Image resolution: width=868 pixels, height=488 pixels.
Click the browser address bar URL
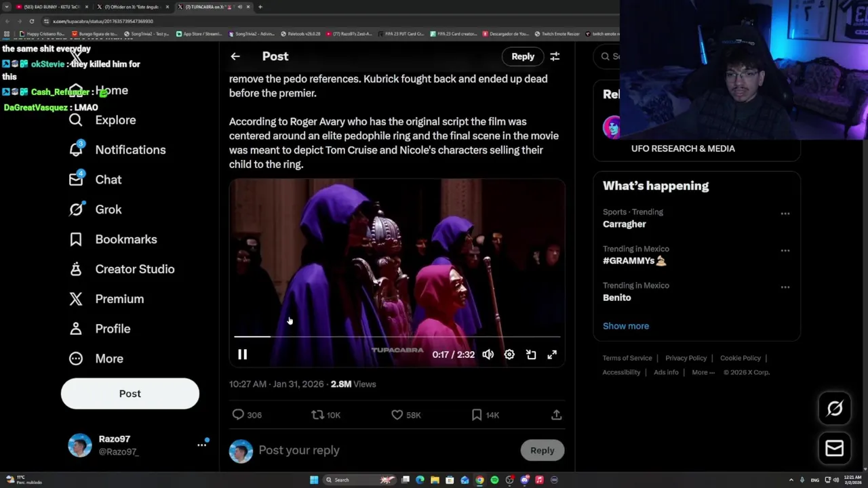tap(103, 21)
